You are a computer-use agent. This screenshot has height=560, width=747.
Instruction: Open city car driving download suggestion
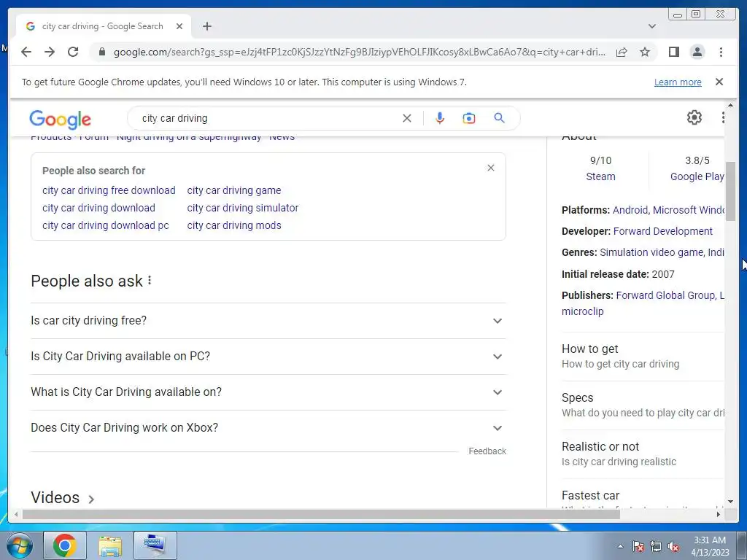coord(98,208)
